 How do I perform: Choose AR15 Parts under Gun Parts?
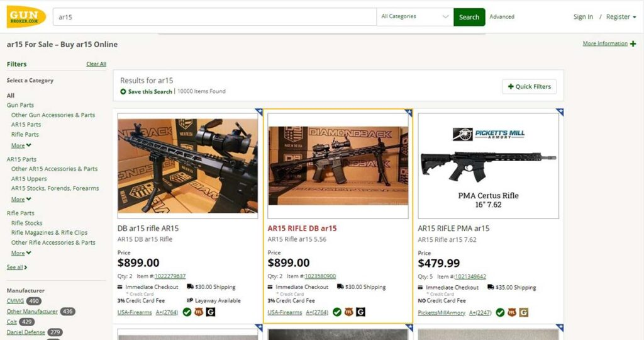26,125
